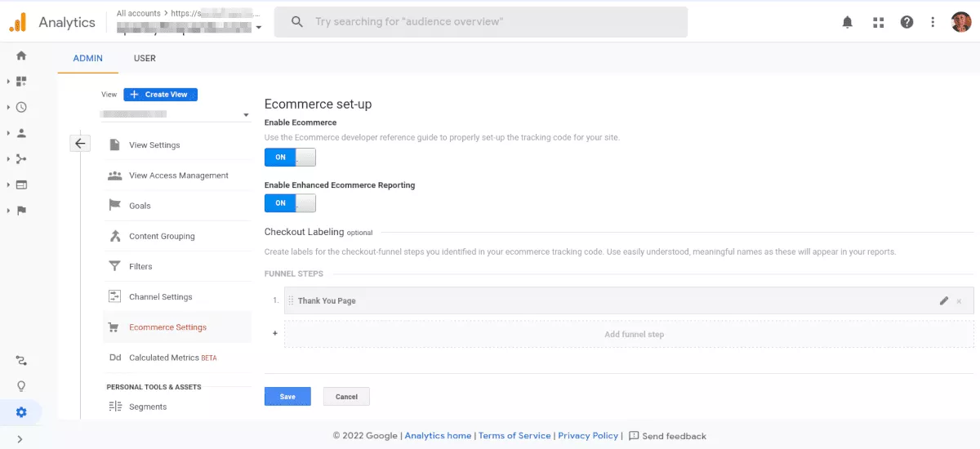Open the Attribution icon in sidebar
Viewport: 980px width, 449px height.
point(21,360)
